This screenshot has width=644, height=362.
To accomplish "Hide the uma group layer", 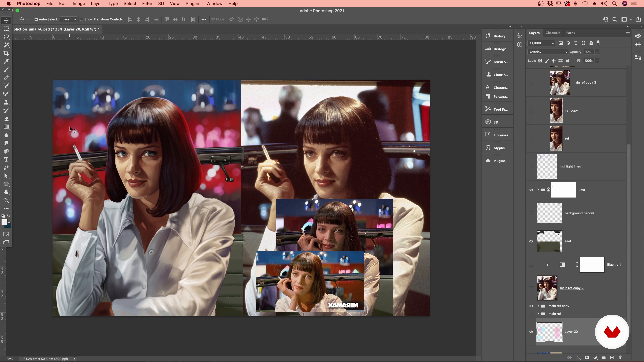I will coord(531,190).
